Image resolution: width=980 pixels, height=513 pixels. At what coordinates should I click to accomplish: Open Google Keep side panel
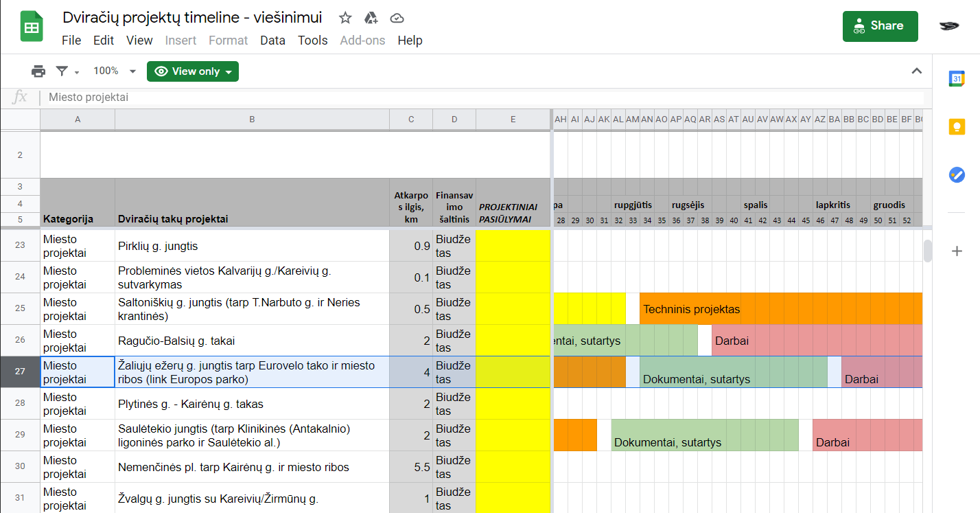(x=957, y=127)
